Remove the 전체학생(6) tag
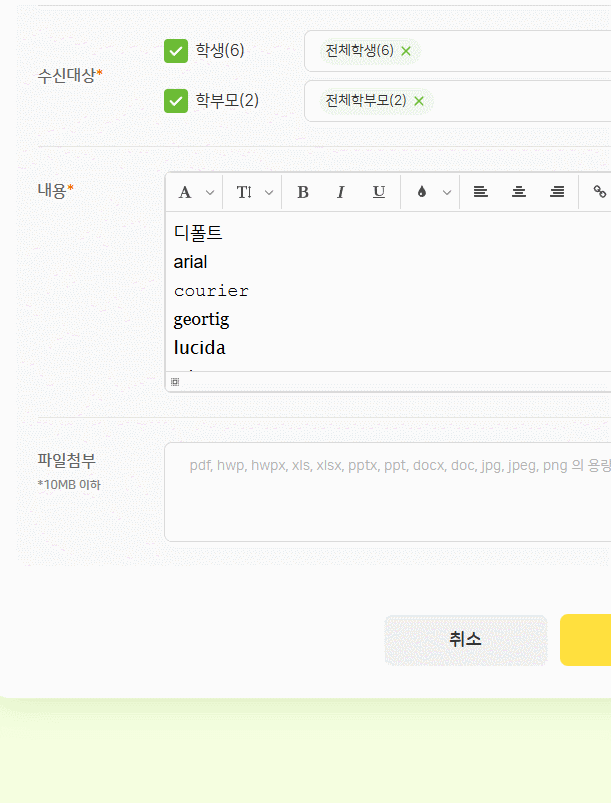Screen dimensions: 611x803 point(406,51)
